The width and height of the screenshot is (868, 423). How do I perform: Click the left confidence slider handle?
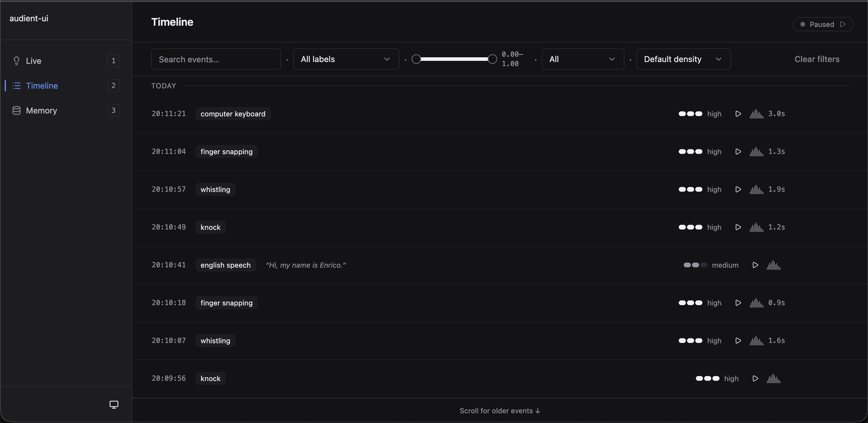[x=416, y=59]
